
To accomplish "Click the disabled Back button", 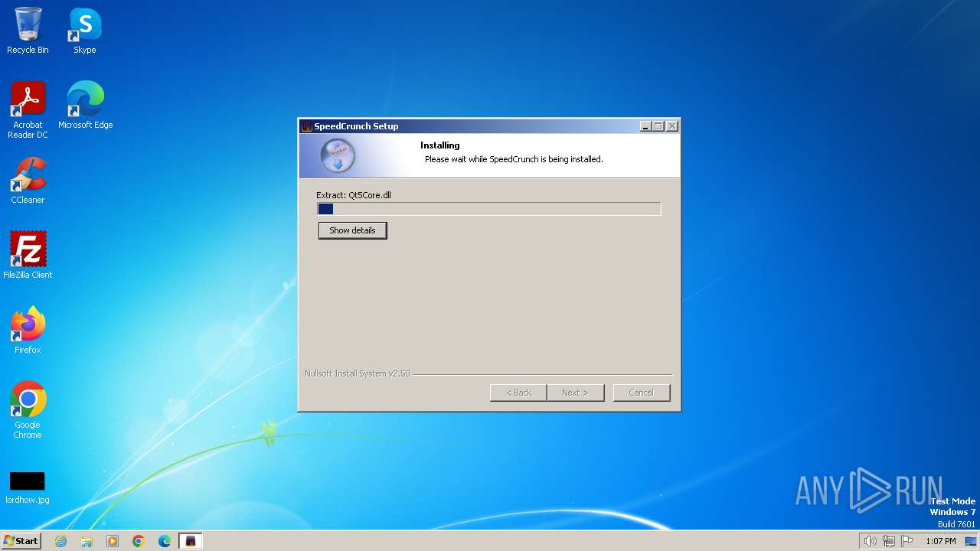I will tap(518, 393).
